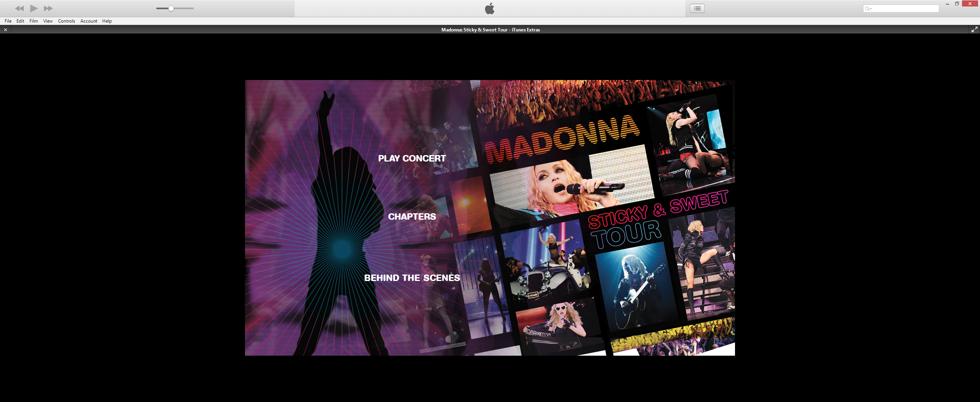Open the Up Next list icon
Image resolution: width=980 pixels, height=402 pixels.
click(x=697, y=8)
